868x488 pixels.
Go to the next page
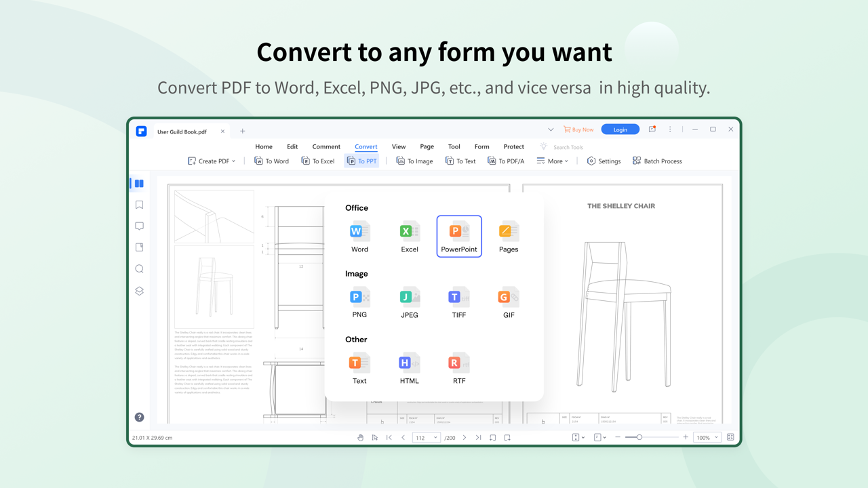coord(465,438)
